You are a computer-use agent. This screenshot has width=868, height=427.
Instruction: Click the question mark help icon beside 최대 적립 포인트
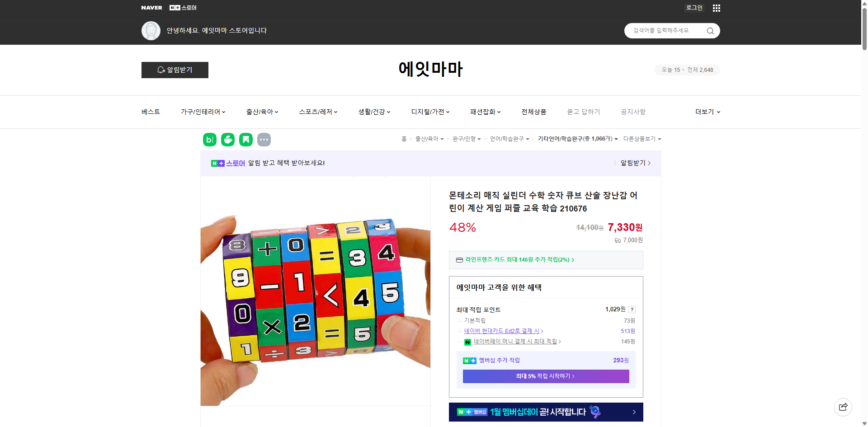(x=632, y=310)
